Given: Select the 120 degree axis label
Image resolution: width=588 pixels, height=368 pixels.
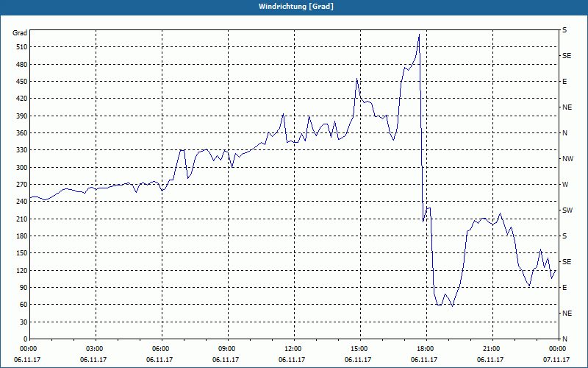Looking at the screenshot, I should coord(23,270).
